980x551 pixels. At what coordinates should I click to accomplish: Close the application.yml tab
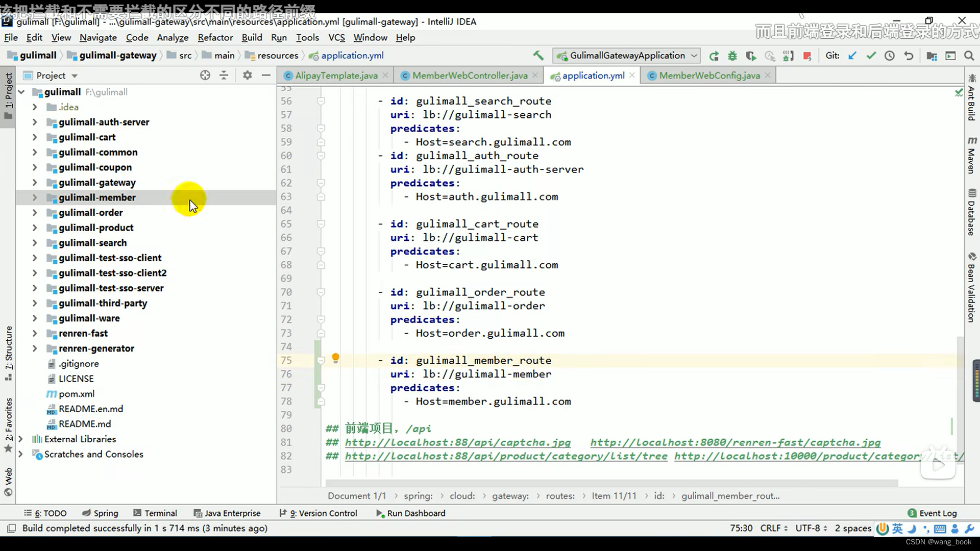(632, 76)
